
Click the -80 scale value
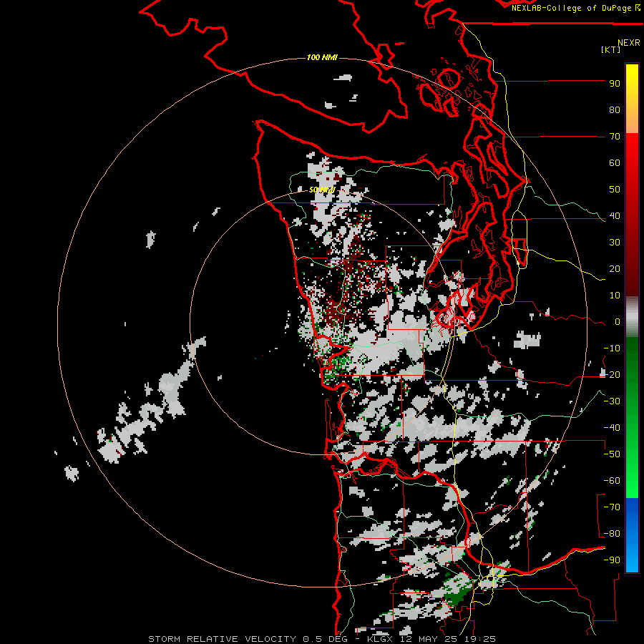coord(612,534)
